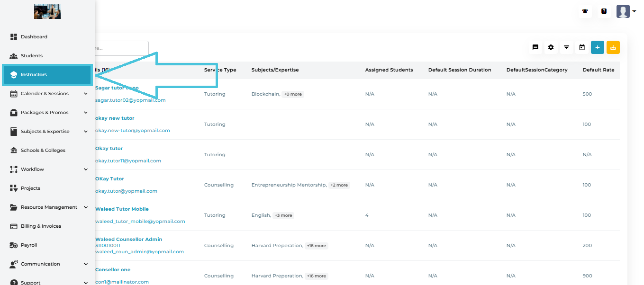The width and height of the screenshot is (644, 285).
Task: Open table settings gear icon
Action: tap(551, 47)
